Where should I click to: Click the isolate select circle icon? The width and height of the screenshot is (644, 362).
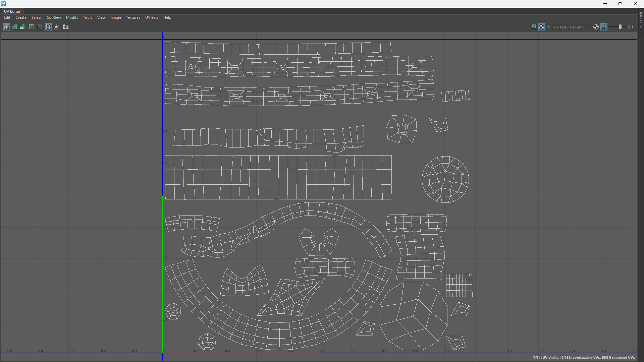(x=56, y=27)
